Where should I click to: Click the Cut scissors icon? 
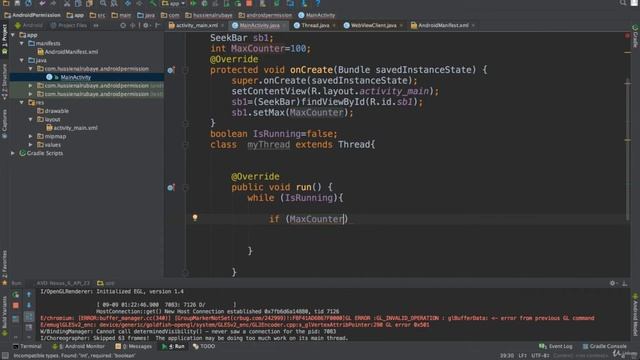click(x=67, y=3)
